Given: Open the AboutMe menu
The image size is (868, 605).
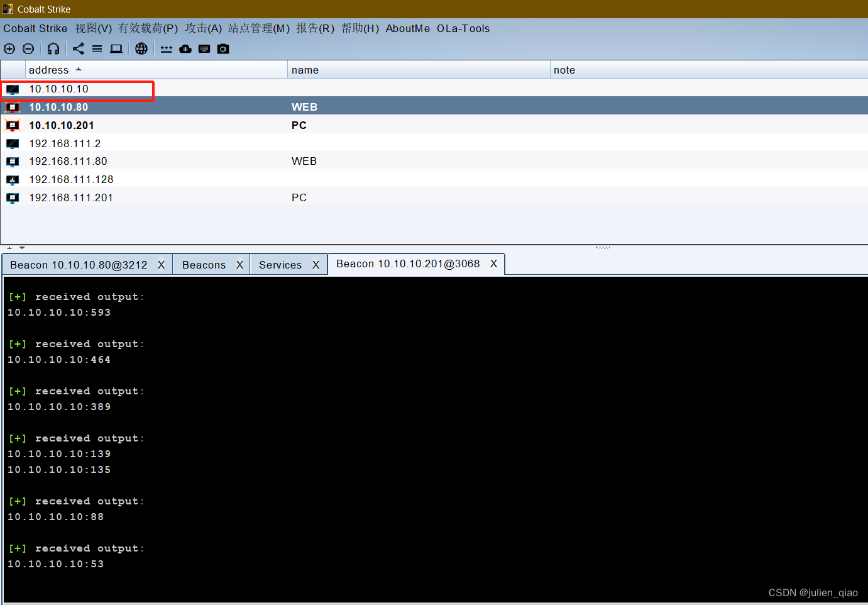Looking at the screenshot, I should point(408,28).
